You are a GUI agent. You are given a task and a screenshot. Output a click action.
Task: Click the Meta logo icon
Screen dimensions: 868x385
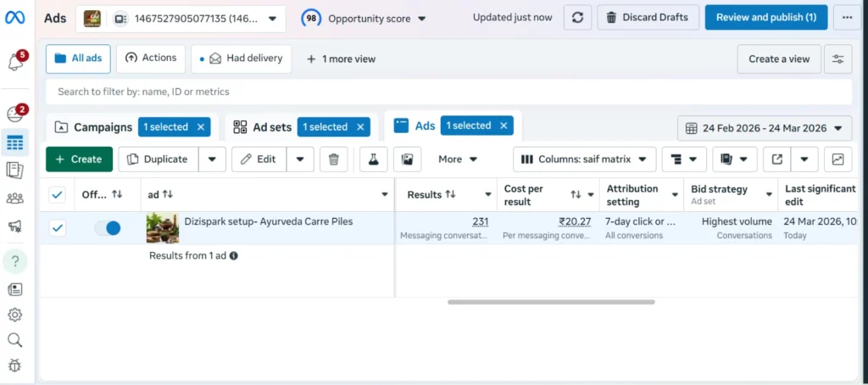tap(15, 18)
